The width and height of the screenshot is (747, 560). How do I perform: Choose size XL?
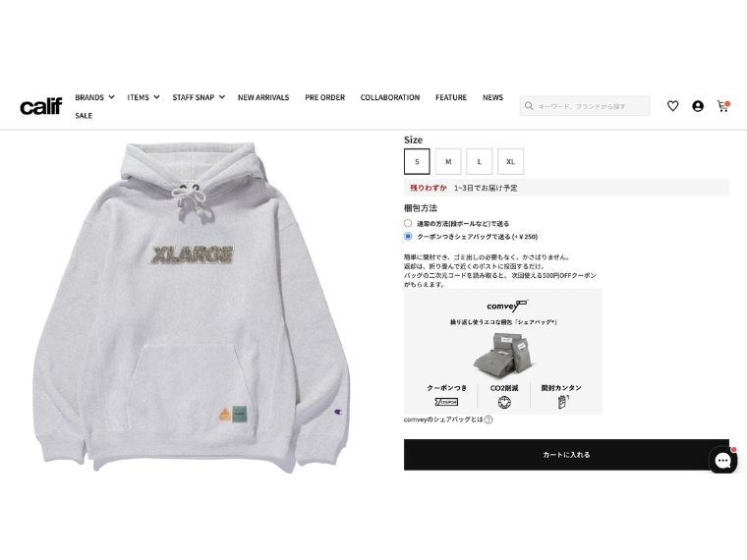coord(511,161)
